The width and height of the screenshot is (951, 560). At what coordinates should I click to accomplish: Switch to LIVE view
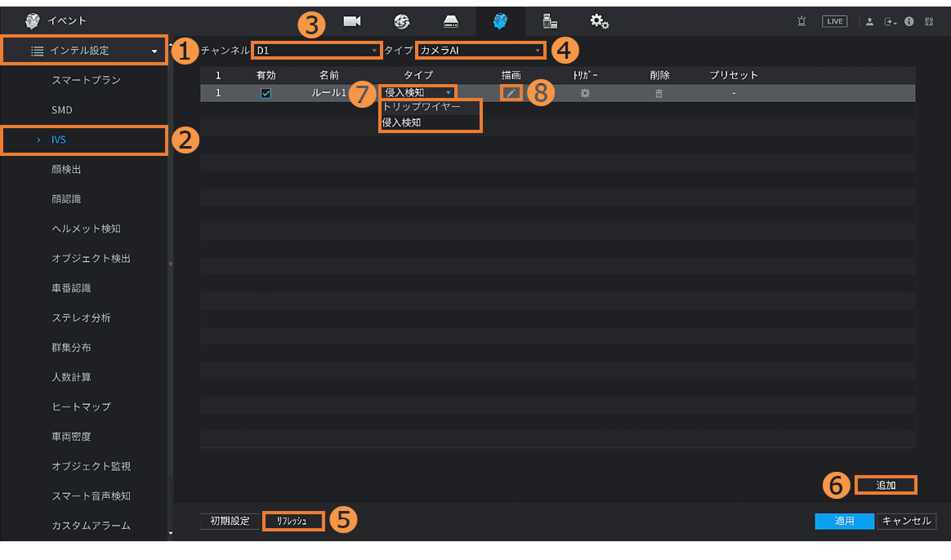click(834, 21)
